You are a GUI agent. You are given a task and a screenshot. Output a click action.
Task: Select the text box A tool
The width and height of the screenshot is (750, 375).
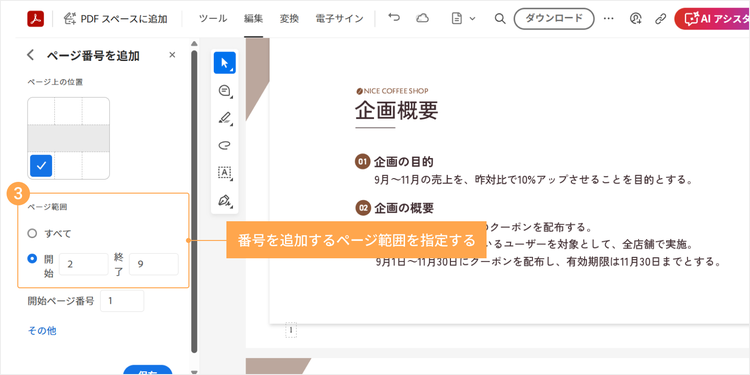pos(224,172)
